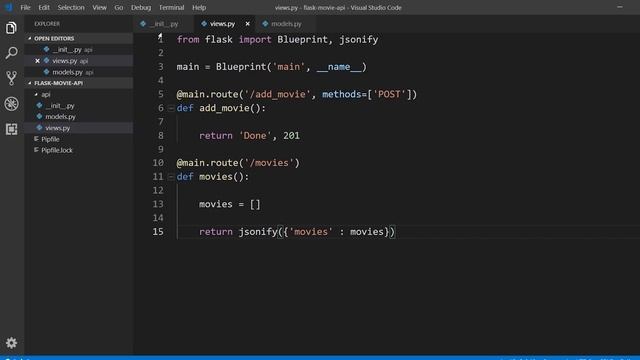This screenshot has height=360, width=640.
Task: Click the word 'Blueprint' on line 1
Action: (302, 40)
